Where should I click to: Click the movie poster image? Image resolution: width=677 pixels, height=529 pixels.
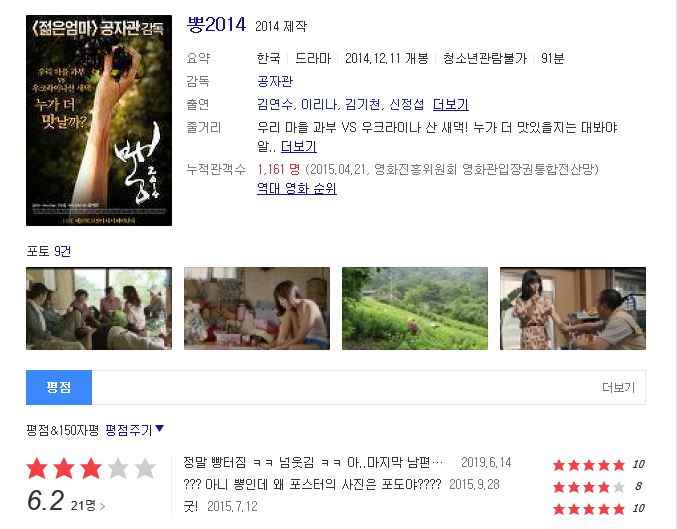(x=99, y=120)
